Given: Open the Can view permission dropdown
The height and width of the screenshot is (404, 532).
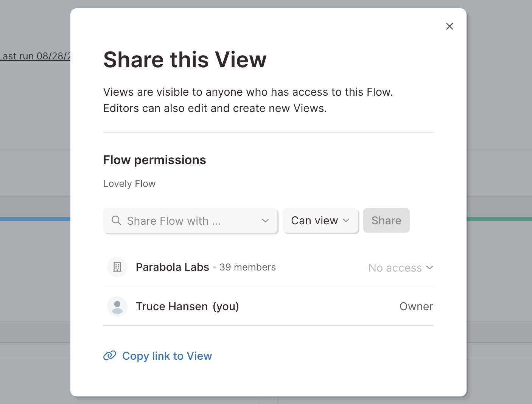Looking at the screenshot, I should [x=320, y=221].
